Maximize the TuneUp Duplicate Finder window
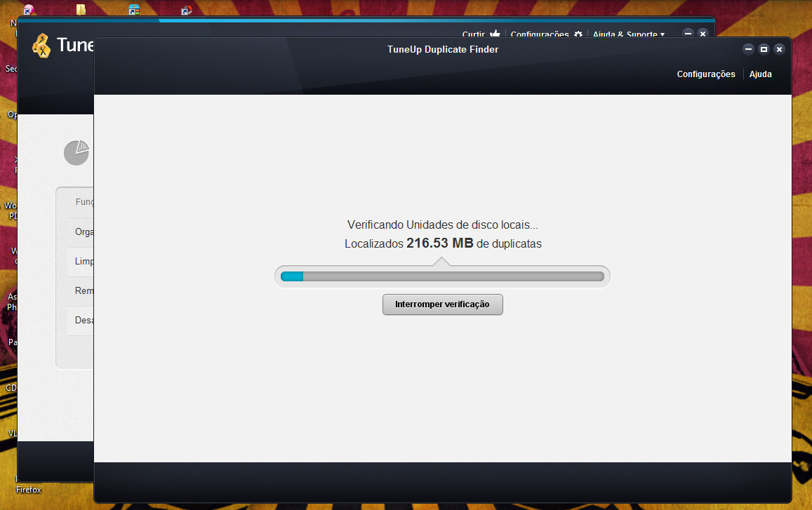 (764, 49)
